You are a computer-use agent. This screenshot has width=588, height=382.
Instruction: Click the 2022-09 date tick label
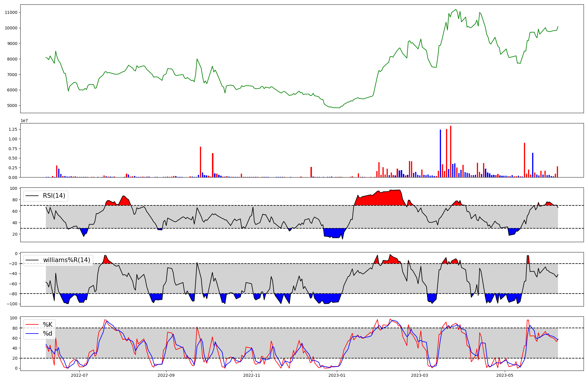(x=166, y=375)
